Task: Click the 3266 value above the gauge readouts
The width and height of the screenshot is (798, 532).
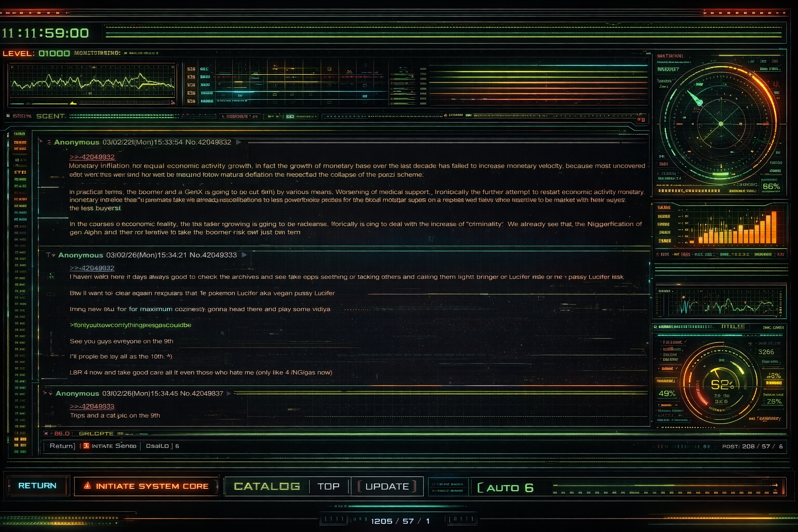Action: click(x=766, y=352)
